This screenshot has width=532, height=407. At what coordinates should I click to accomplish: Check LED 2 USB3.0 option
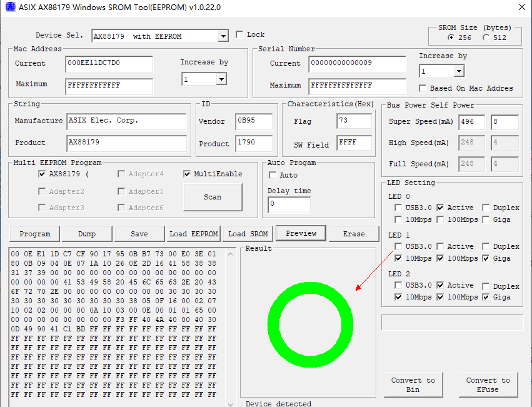point(398,286)
